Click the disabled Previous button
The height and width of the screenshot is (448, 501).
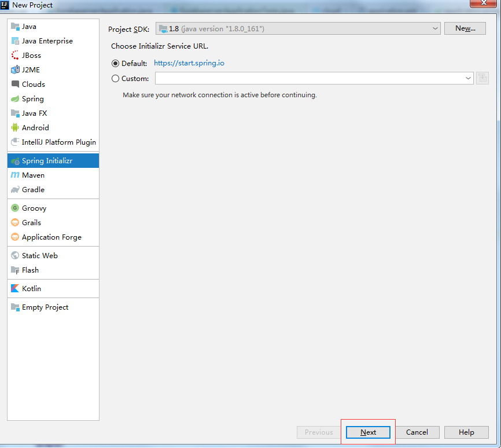click(319, 432)
